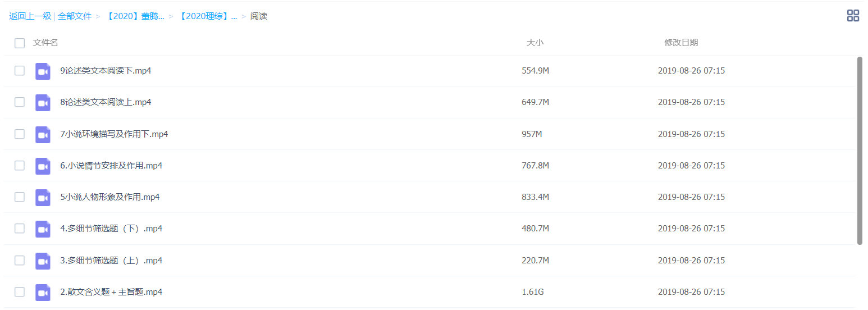Screen dimensions: 868x310
Task: Open file name 5小说人物形象及作用.mp4
Action: pyautogui.click(x=110, y=197)
